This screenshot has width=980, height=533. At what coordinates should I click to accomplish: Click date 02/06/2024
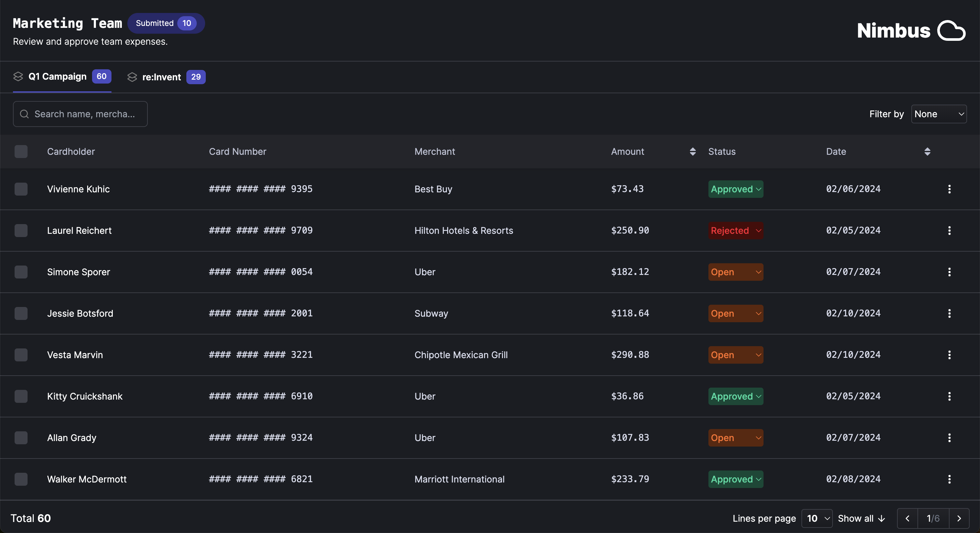853,189
